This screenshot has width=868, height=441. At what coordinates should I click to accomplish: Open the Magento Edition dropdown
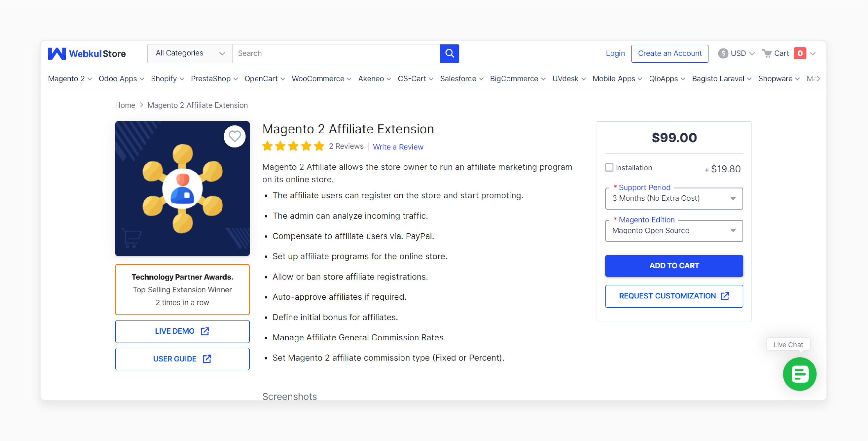[674, 231]
